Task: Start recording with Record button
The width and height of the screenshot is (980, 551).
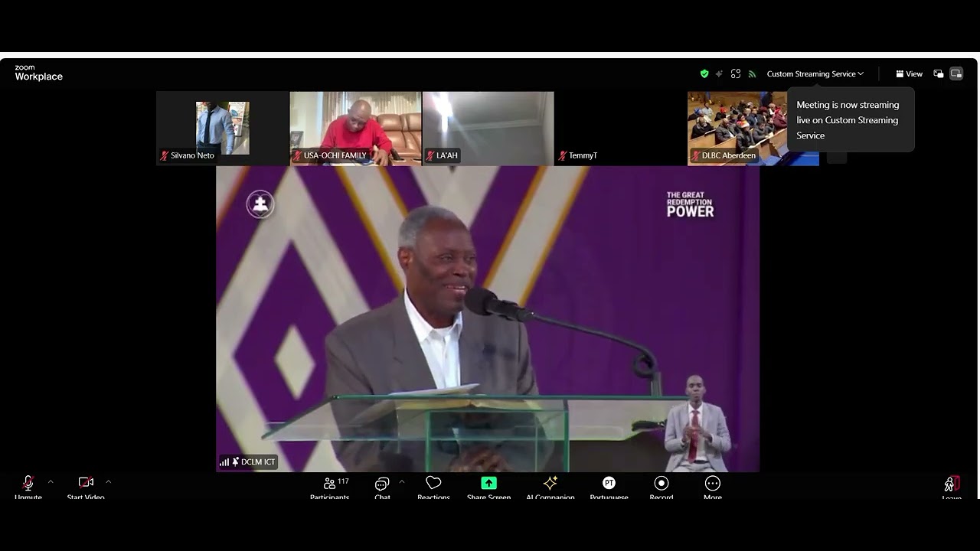Action: 661,487
